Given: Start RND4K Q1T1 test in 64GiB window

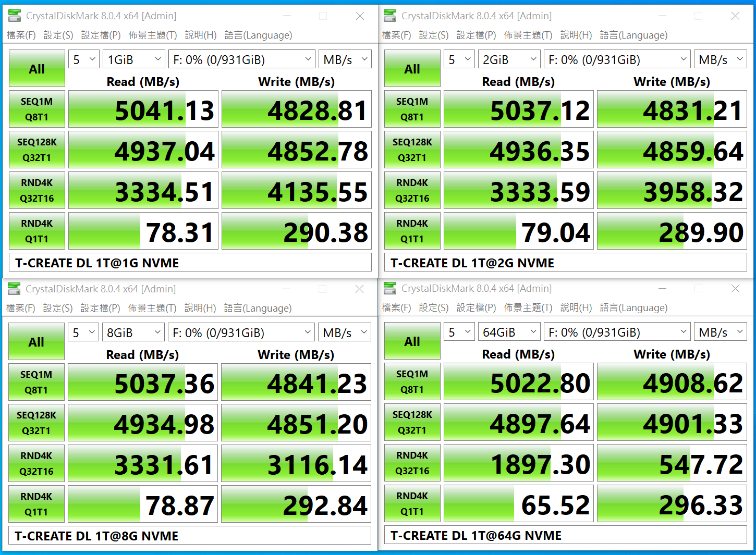Looking at the screenshot, I should tap(412, 503).
